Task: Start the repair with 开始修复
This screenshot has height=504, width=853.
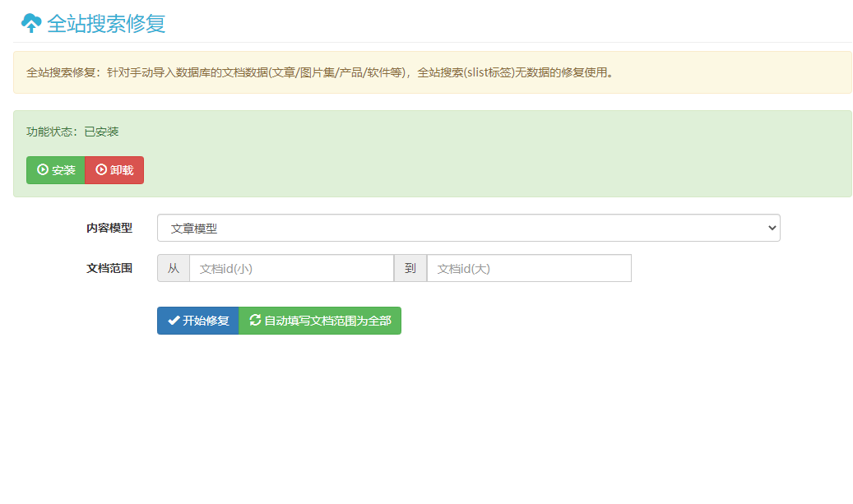Action: (198, 321)
